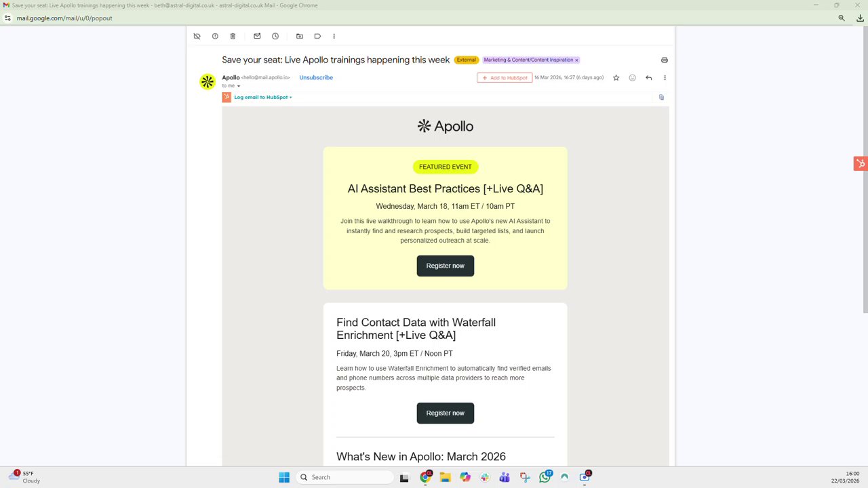Open the last pinned taskbar app with badge
This screenshot has width=868, height=488.
point(585,477)
